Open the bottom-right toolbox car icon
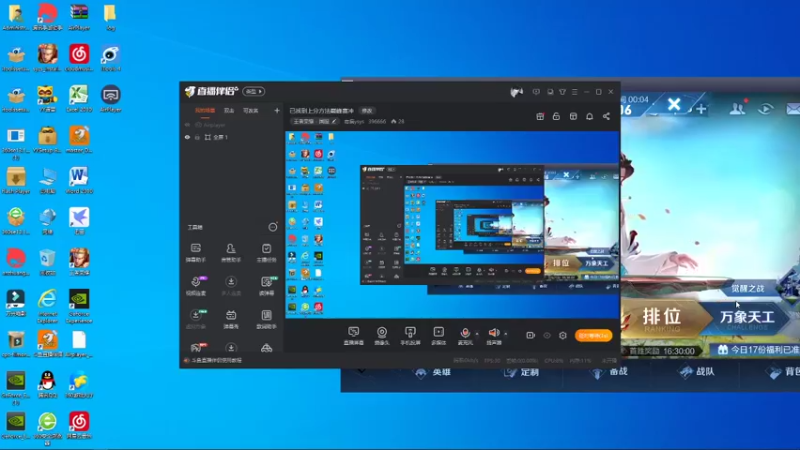This screenshot has height=450, width=800. point(266,348)
